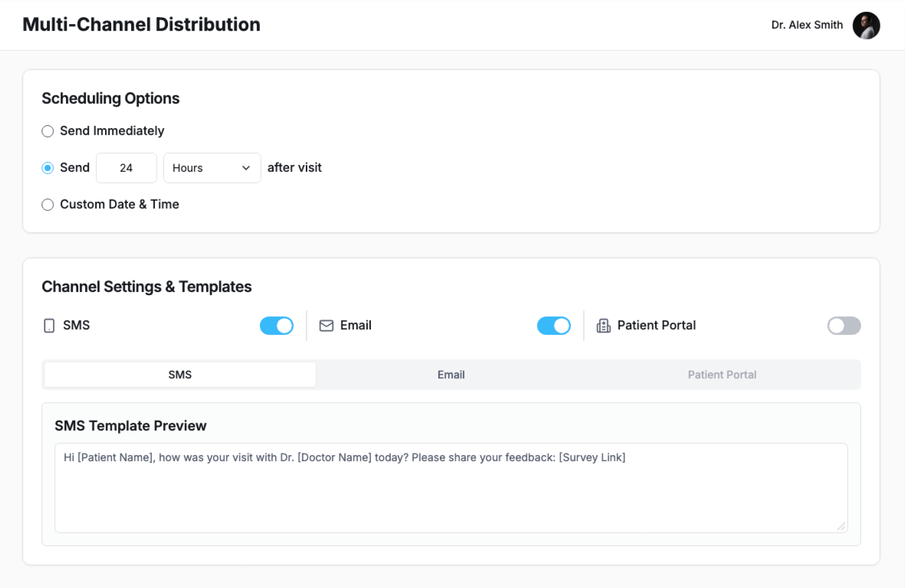Select the Send after visit radio
This screenshot has width=905, height=588.
tap(48, 168)
